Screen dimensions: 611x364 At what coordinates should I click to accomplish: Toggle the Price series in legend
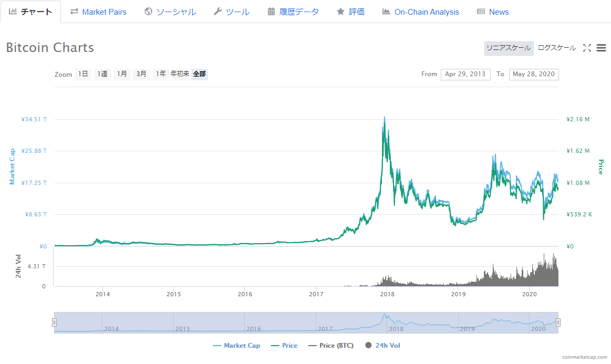pyautogui.click(x=284, y=346)
